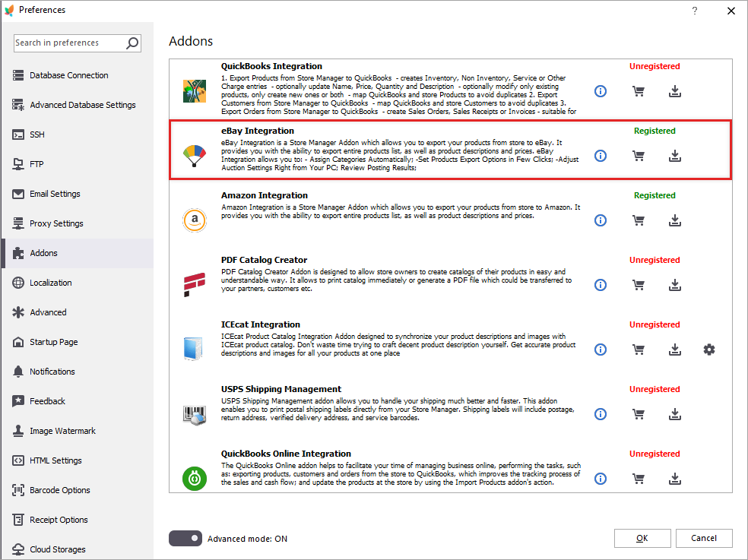
Task: Open Startup Page settings
Action: point(78,342)
